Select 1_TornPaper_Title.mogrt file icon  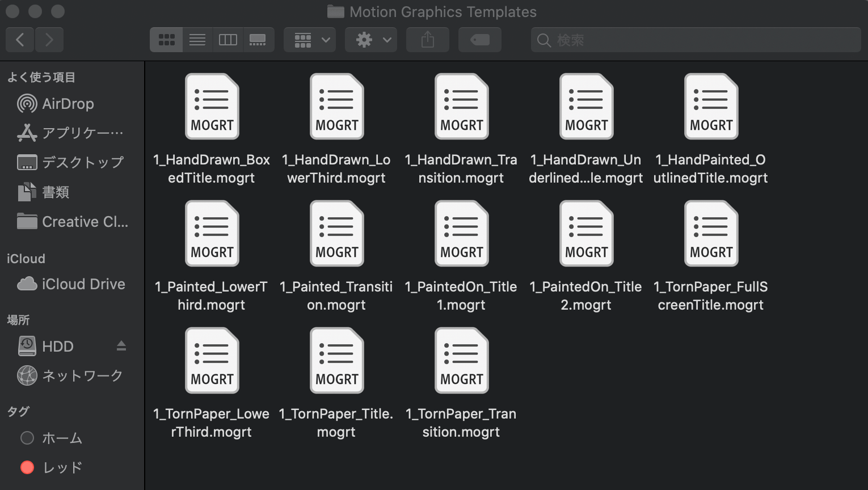click(336, 361)
